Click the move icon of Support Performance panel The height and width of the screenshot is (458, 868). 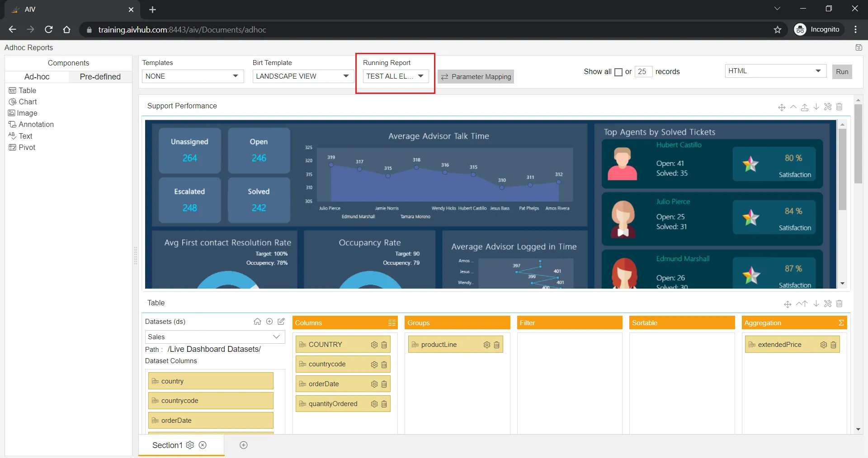782,107
